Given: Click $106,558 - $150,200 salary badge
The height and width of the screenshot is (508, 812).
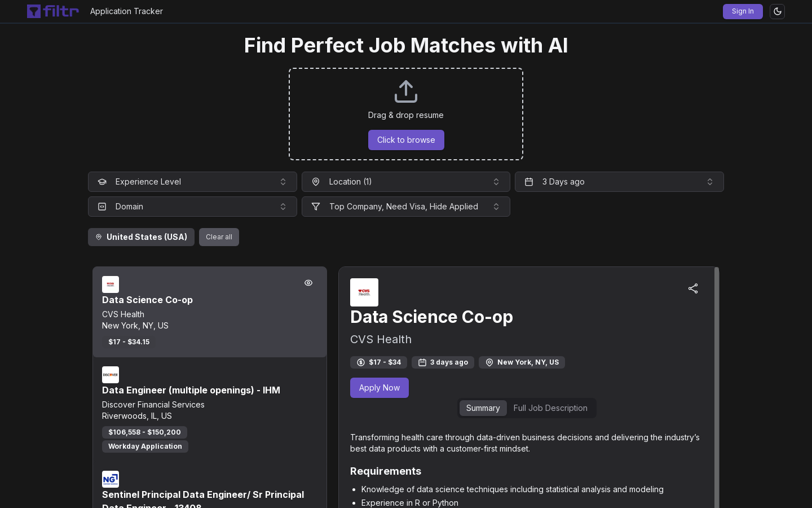Looking at the screenshot, I should (144, 432).
